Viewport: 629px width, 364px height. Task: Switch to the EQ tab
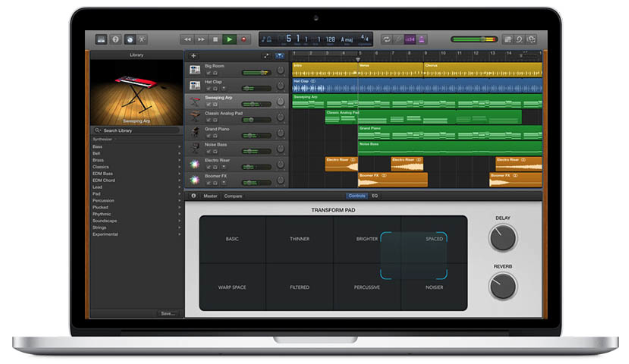pyautogui.click(x=375, y=196)
